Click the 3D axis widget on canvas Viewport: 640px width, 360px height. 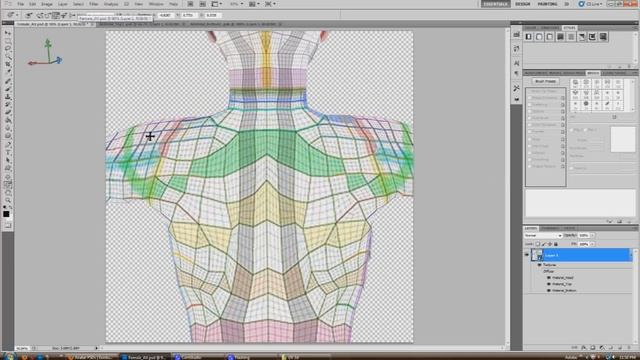46,53
